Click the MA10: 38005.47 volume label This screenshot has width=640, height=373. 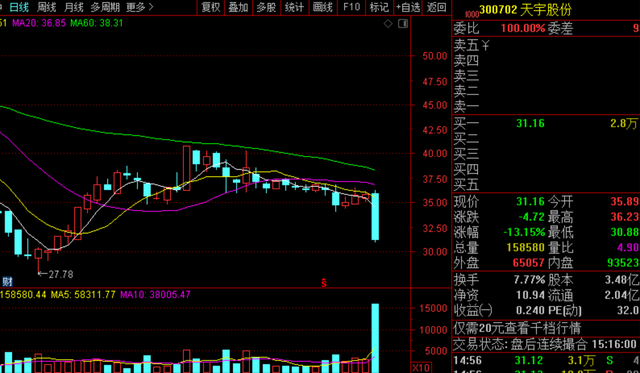155,294
